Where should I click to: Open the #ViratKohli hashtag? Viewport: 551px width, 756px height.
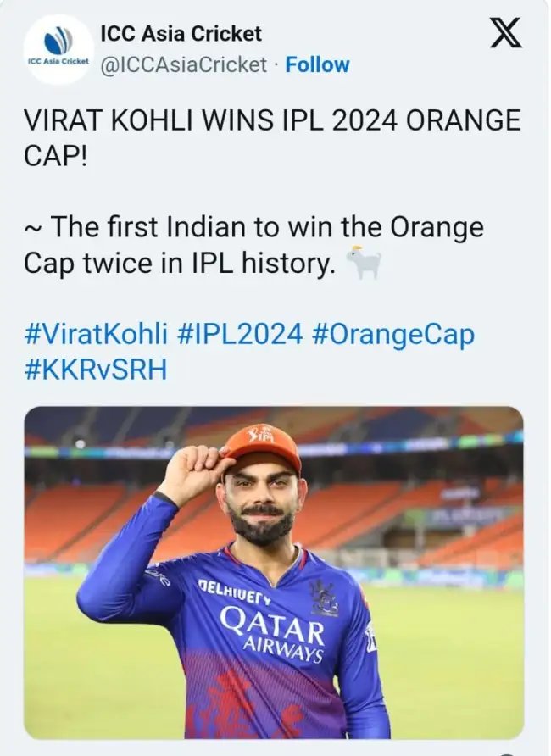pyautogui.click(x=97, y=334)
